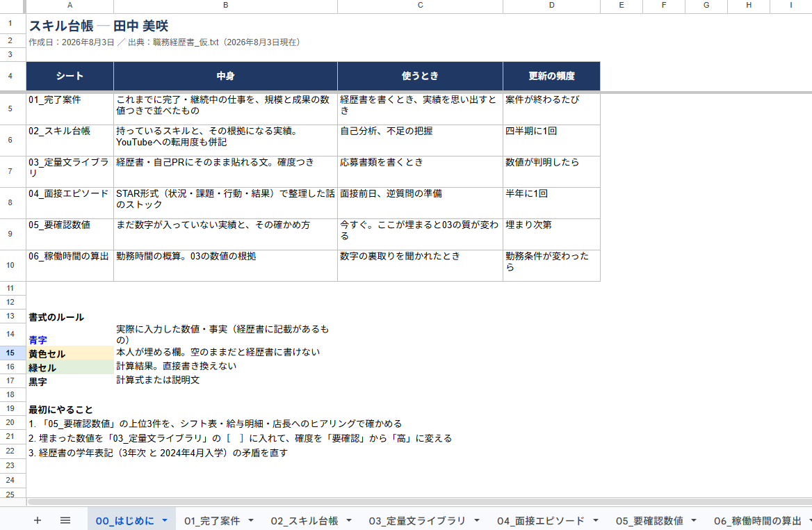This screenshot has height=530, width=812.
Task: Expand the 01_完了案件 tab dropdown arrow
Action: pos(251,520)
